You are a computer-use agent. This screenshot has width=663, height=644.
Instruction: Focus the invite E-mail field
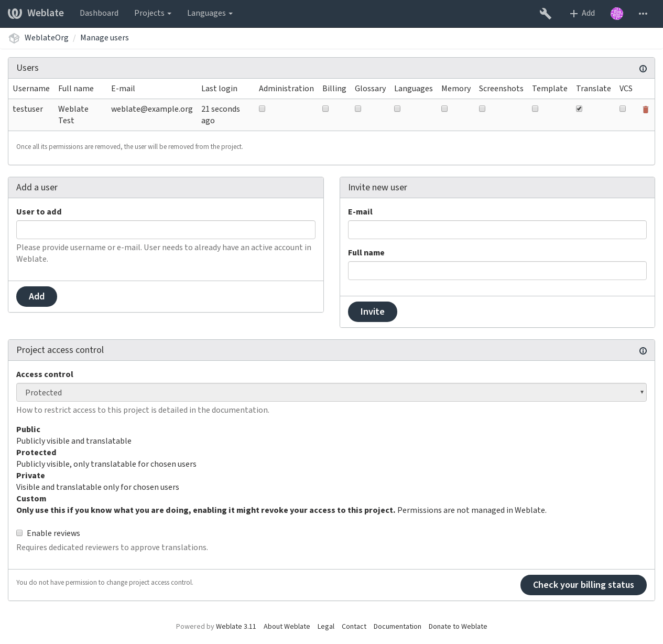pos(497,230)
